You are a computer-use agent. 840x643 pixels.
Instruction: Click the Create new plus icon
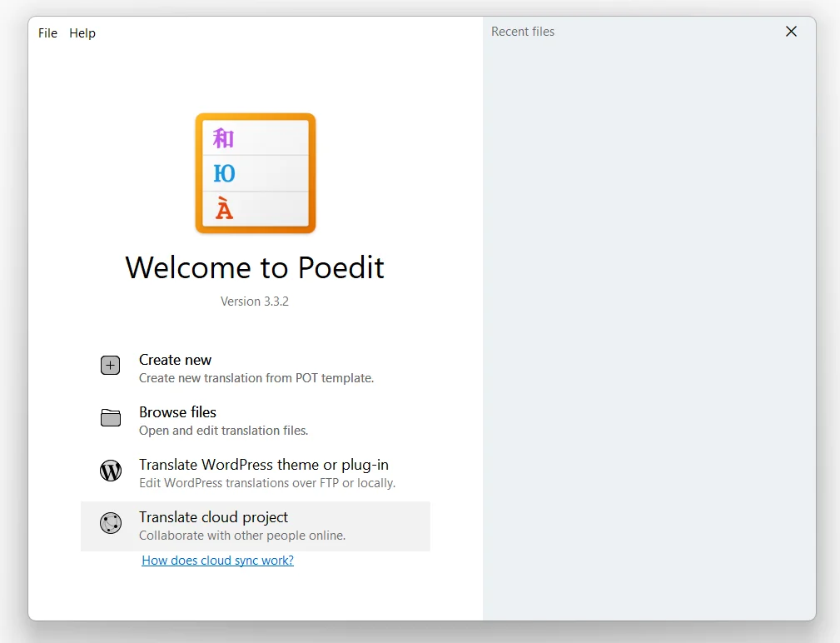pos(110,365)
